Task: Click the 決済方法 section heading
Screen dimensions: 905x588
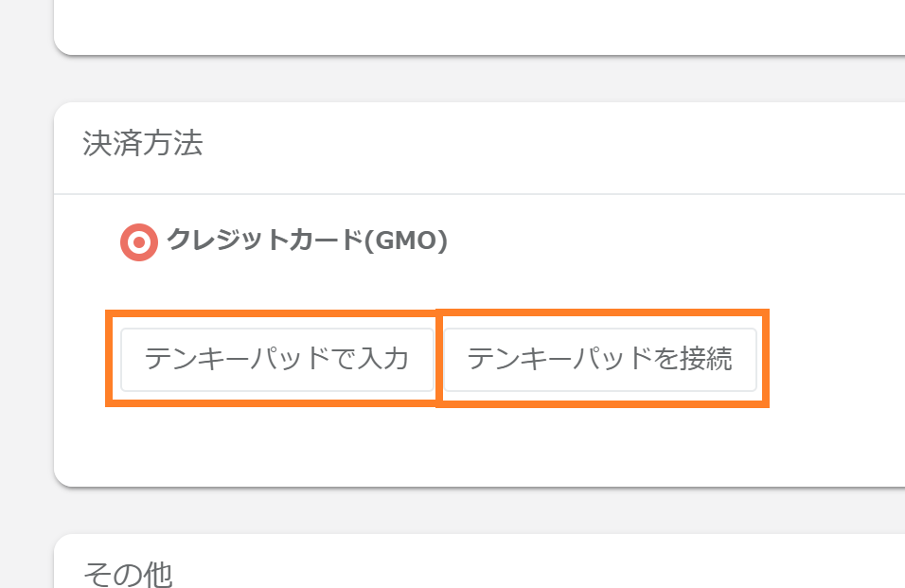Action: click(143, 143)
